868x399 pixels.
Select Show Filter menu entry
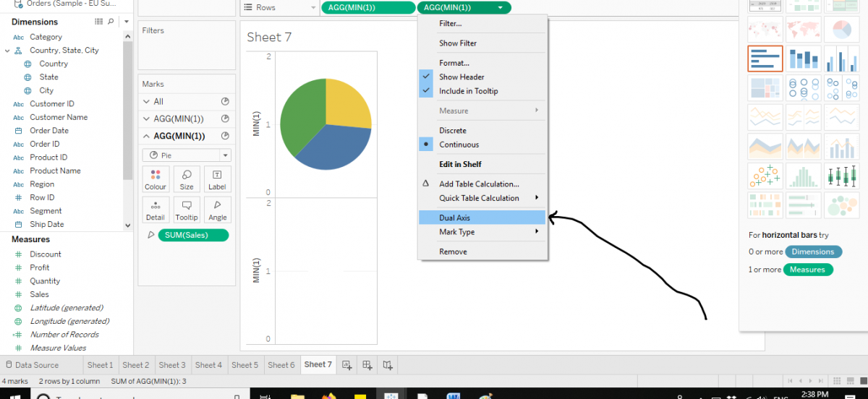pos(482,43)
